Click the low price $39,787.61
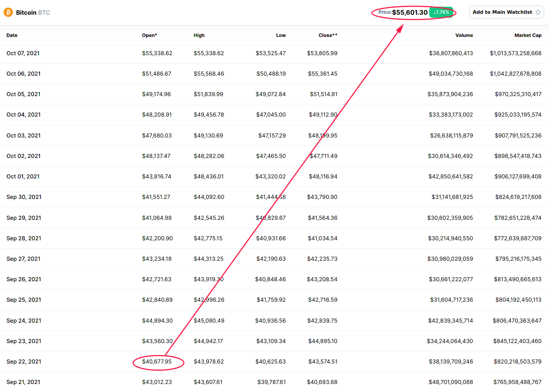The width and height of the screenshot is (549, 392). 272,382
